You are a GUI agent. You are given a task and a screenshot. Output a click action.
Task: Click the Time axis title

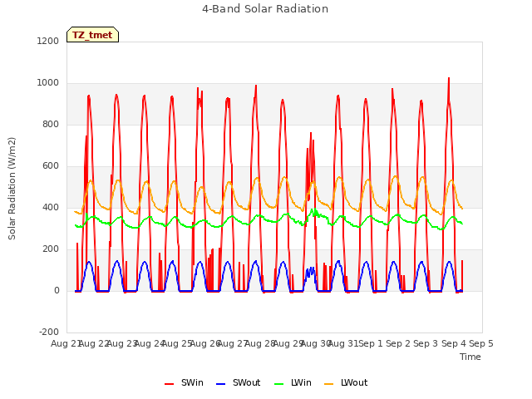[470, 357]
